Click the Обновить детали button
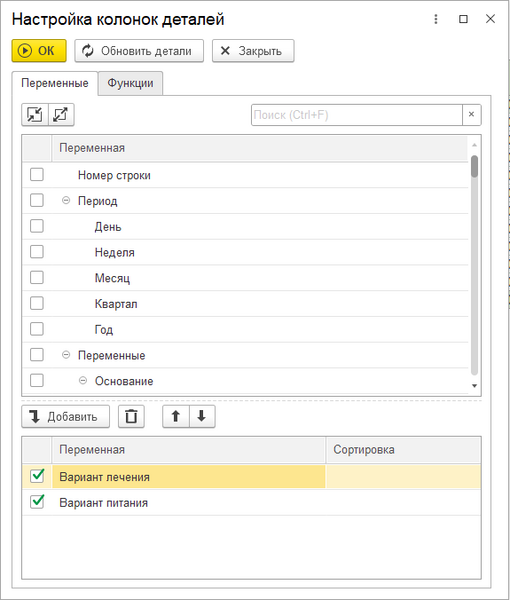The width and height of the screenshot is (510, 600). pos(139,51)
